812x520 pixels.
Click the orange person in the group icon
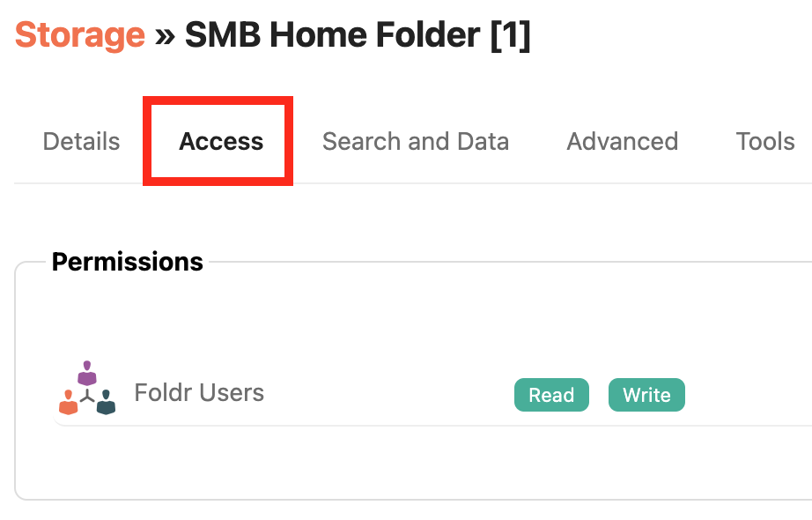pos(68,402)
